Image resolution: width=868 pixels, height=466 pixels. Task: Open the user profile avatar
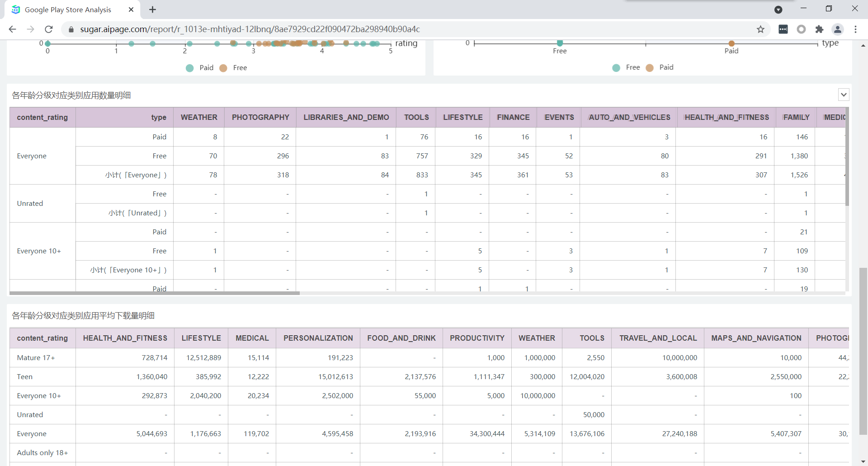(x=837, y=29)
